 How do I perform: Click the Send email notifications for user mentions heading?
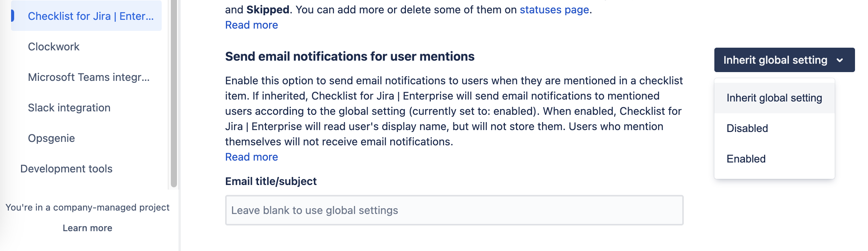tap(349, 56)
